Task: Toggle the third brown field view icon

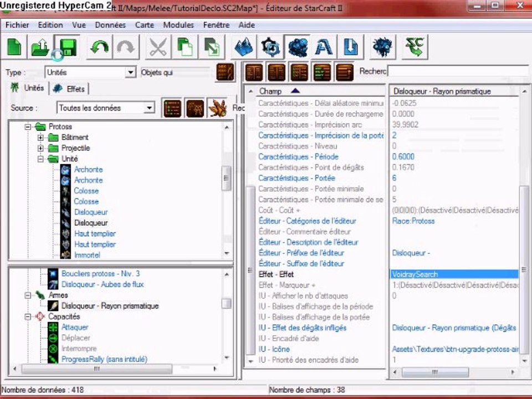Action: (299, 72)
